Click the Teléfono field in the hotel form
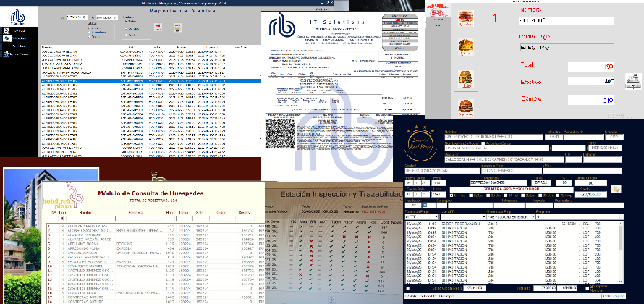Viewport: 644px width, 304px height. point(602,159)
